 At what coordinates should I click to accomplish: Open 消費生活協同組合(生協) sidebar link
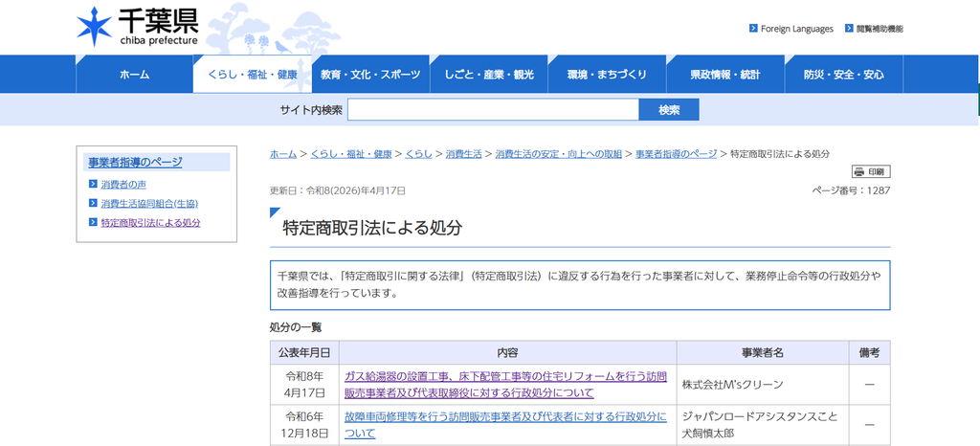click(150, 204)
